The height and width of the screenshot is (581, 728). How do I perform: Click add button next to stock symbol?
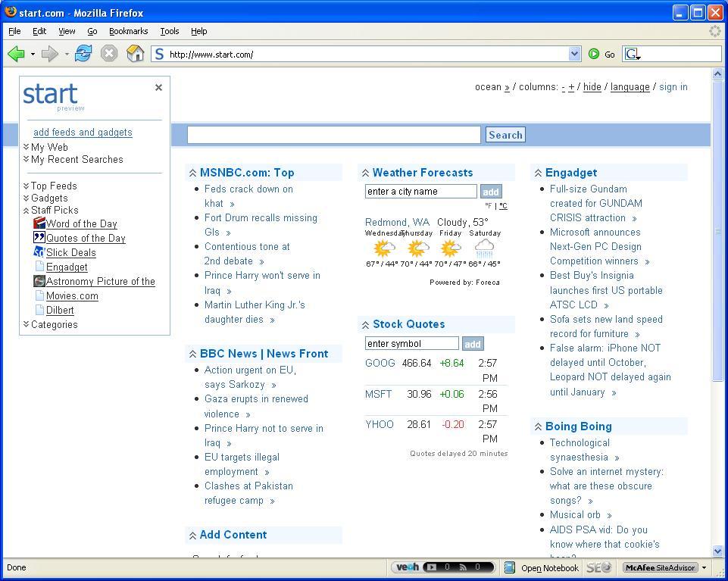[473, 344]
